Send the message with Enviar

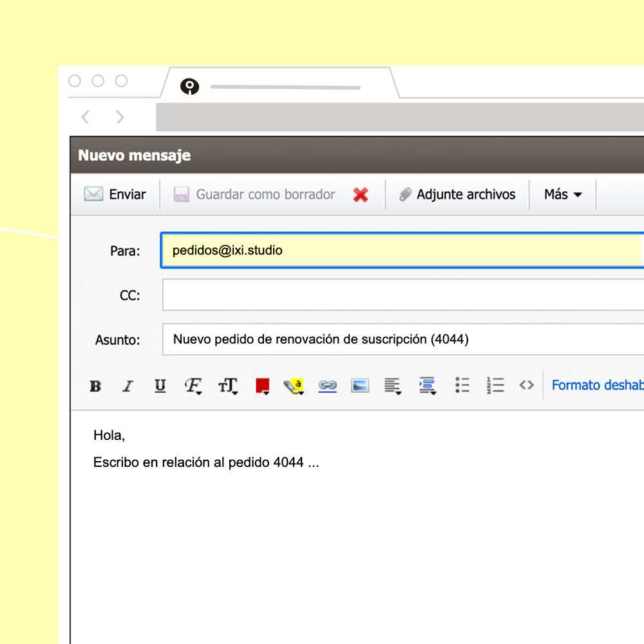click(x=115, y=194)
